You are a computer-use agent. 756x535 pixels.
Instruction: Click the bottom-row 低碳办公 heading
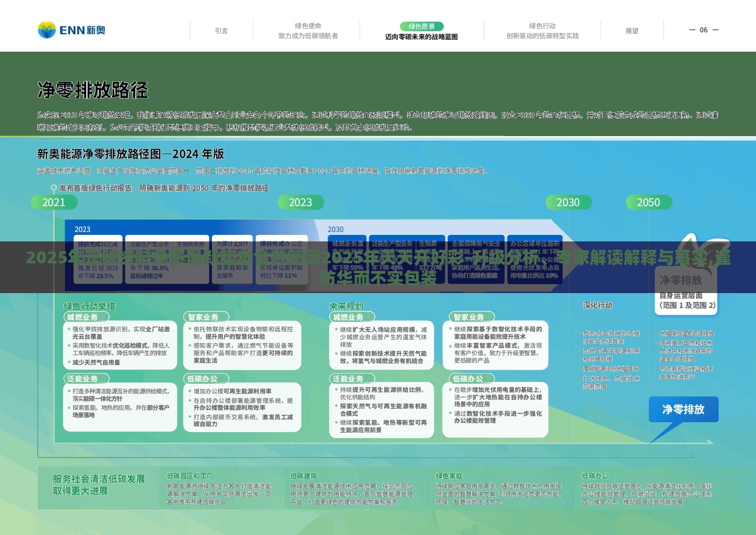595,476
